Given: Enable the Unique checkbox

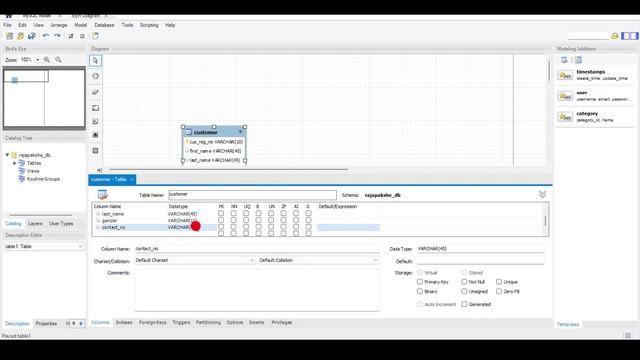Looking at the screenshot, I should tap(499, 282).
